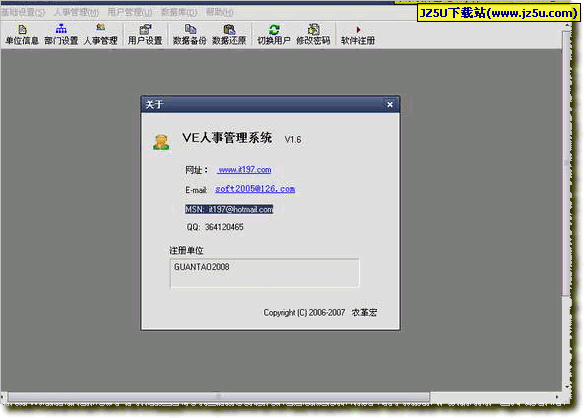This screenshot has width=584, height=418.
Task: Click inside the 注册单位 GUANTAO2008 field
Action: (x=264, y=273)
